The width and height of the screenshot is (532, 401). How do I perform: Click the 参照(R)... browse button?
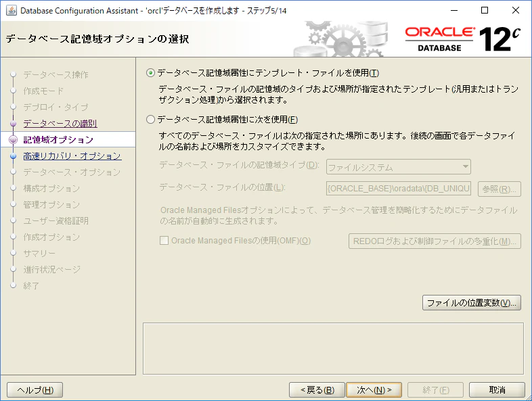[x=499, y=189]
